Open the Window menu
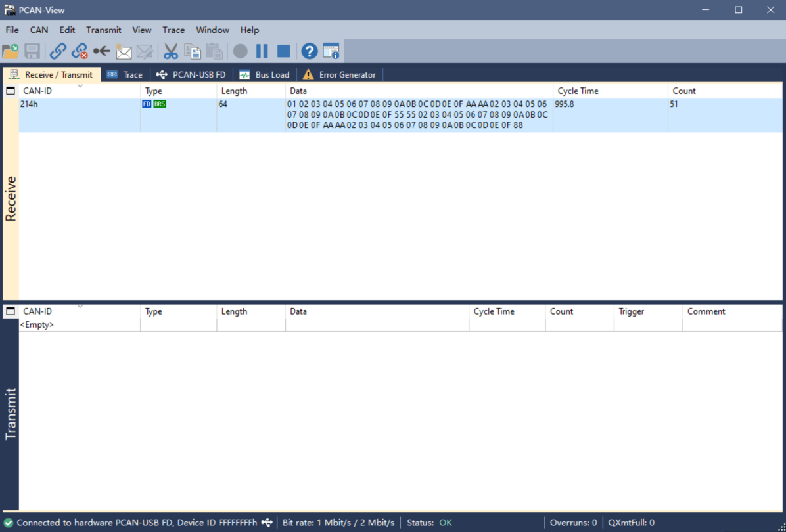The height and width of the screenshot is (532, 786). [x=212, y=30]
